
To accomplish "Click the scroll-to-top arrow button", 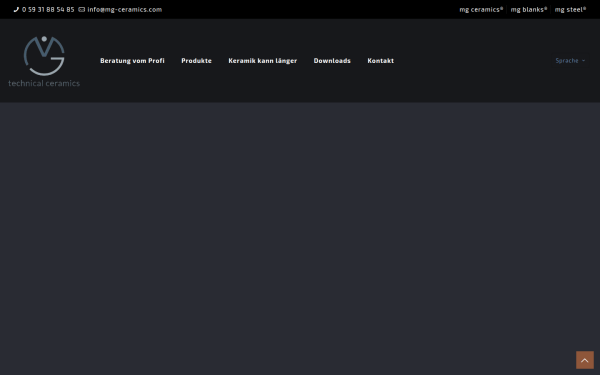I will (x=585, y=360).
